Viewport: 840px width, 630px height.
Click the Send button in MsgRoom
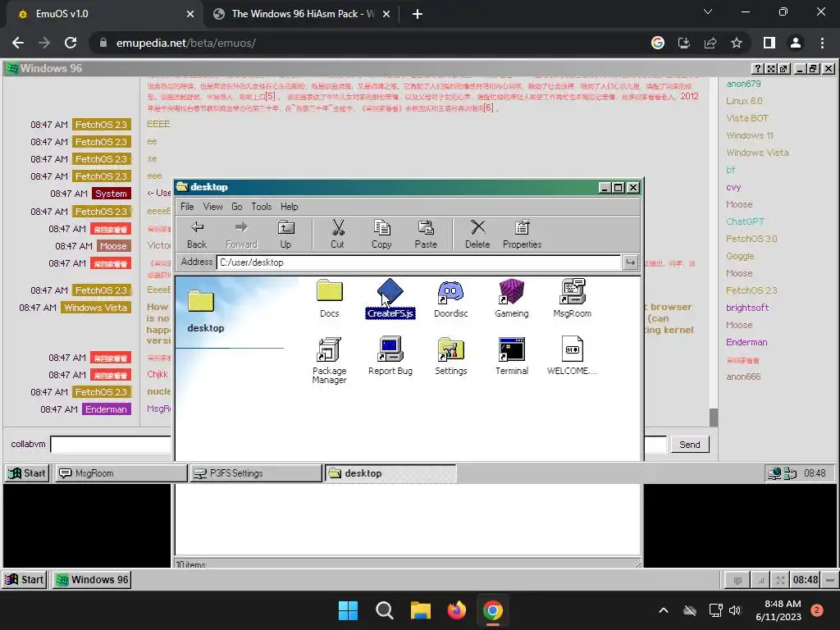(689, 444)
